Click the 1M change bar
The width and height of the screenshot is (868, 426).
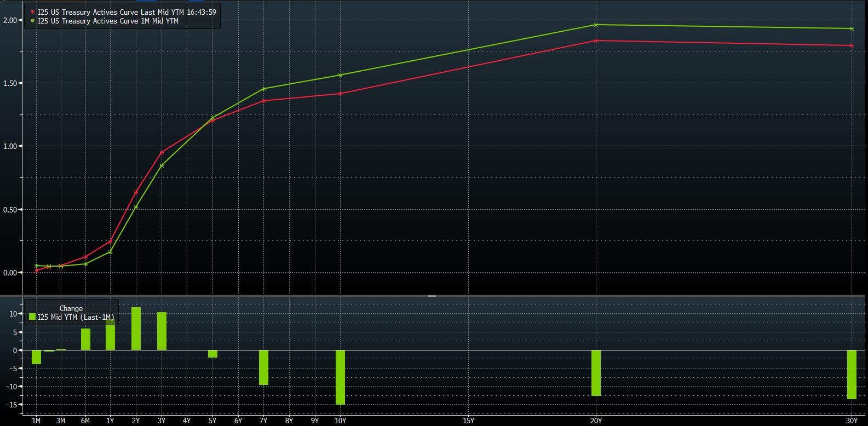click(x=36, y=357)
